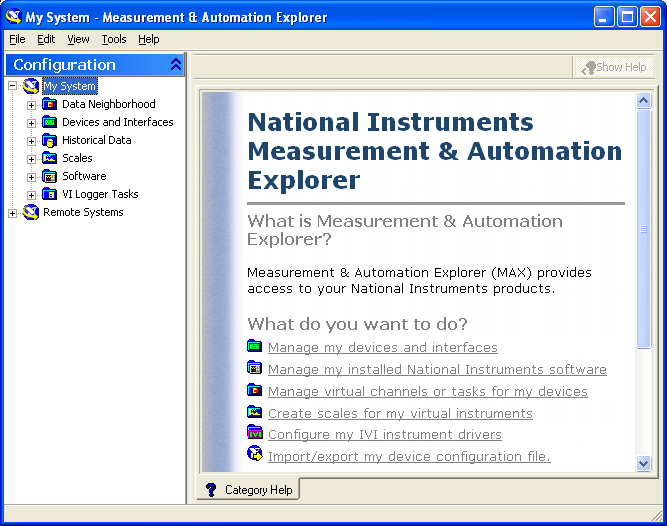Open the File menu
The image size is (667, 526).
coord(17,39)
